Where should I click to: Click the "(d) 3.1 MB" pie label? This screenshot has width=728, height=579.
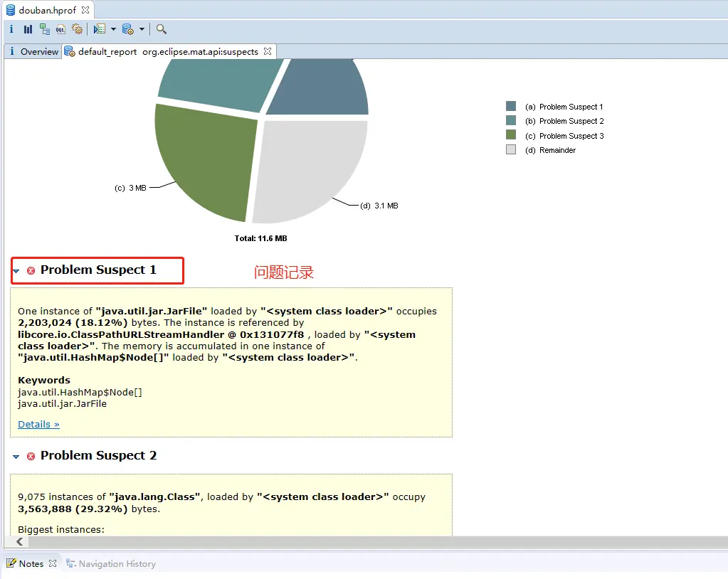pyautogui.click(x=379, y=206)
